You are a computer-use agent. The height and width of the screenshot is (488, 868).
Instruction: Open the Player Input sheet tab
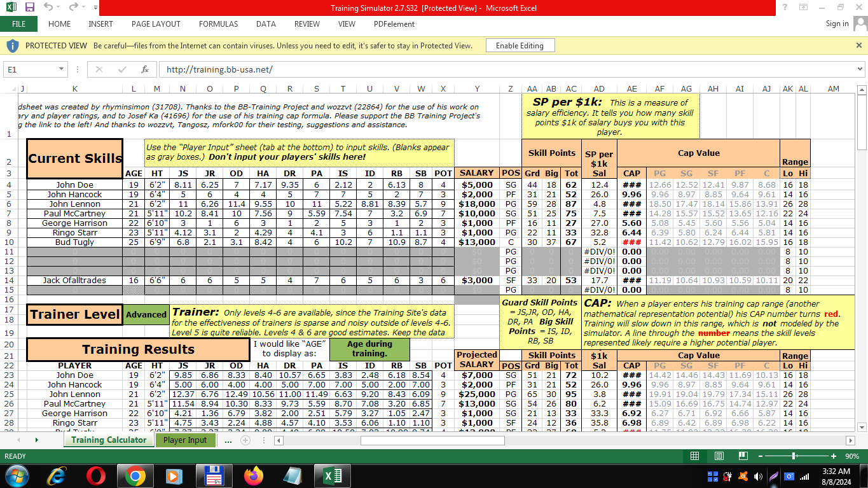pyautogui.click(x=185, y=440)
